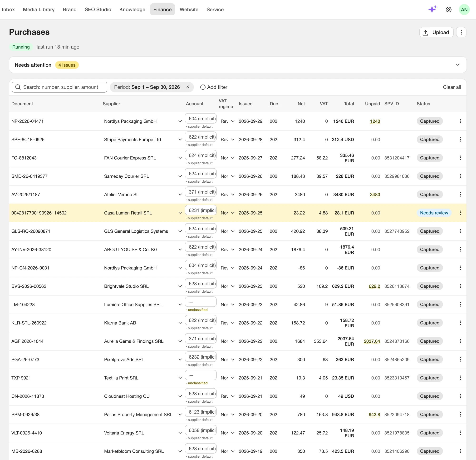Viewport: 476px width, 460px height.
Task: Go to the Website tab
Action: (x=189, y=10)
